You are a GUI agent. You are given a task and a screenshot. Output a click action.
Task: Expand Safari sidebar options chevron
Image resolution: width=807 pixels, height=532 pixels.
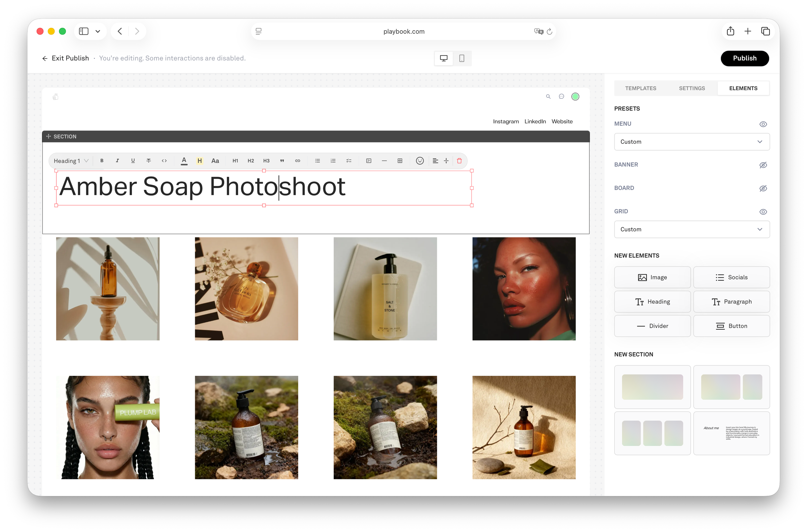pyautogui.click(x=98, y=31)
